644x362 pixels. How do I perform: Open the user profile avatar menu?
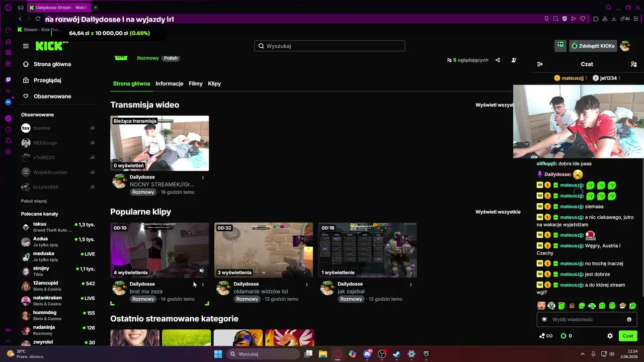(625, 46)
